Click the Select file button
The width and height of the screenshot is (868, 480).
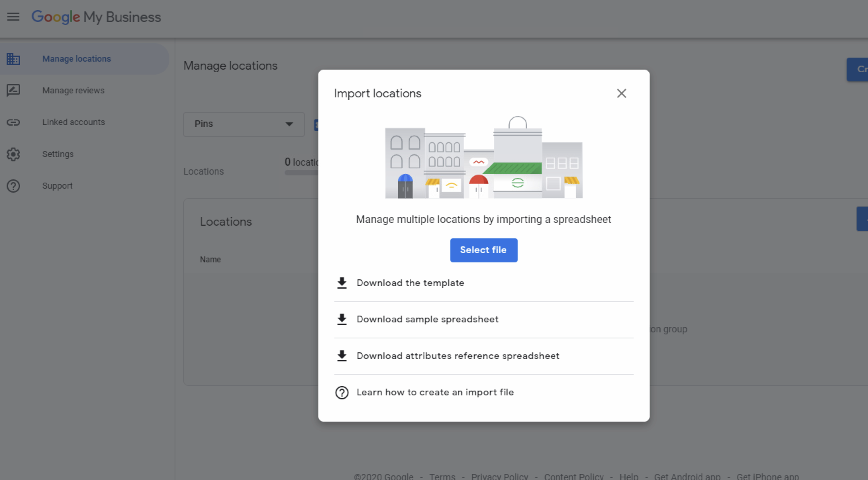pyautogui.click(x=484, y=250)
